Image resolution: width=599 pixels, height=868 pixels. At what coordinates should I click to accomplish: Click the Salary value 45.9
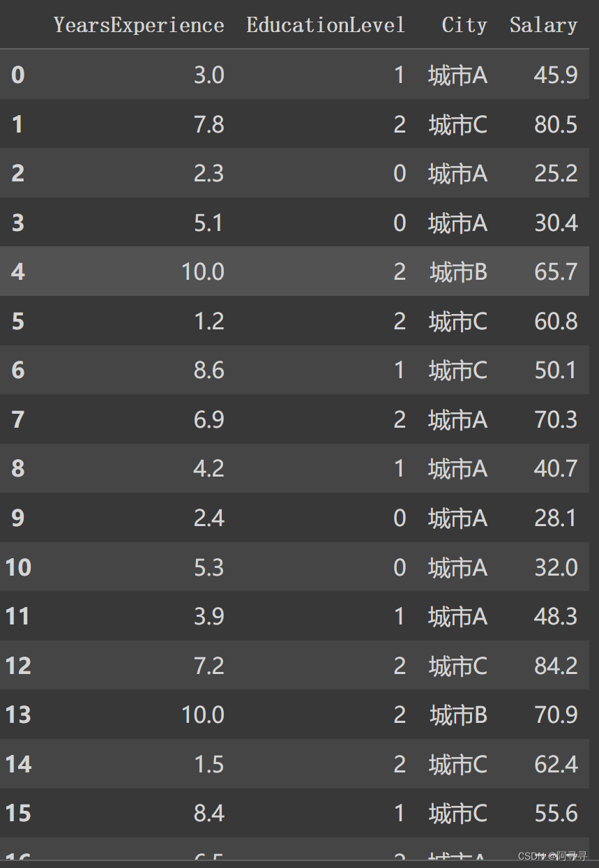(x=556, y=75)
